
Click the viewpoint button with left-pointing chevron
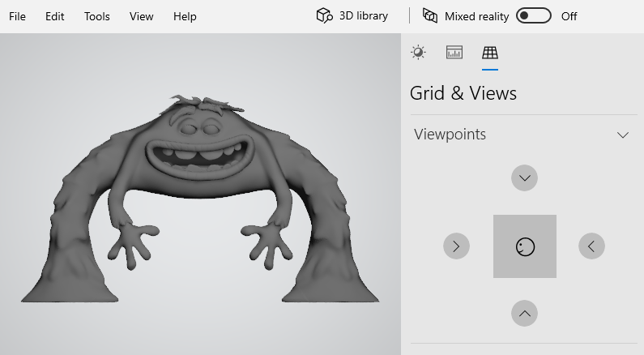(x=591, y=246)
